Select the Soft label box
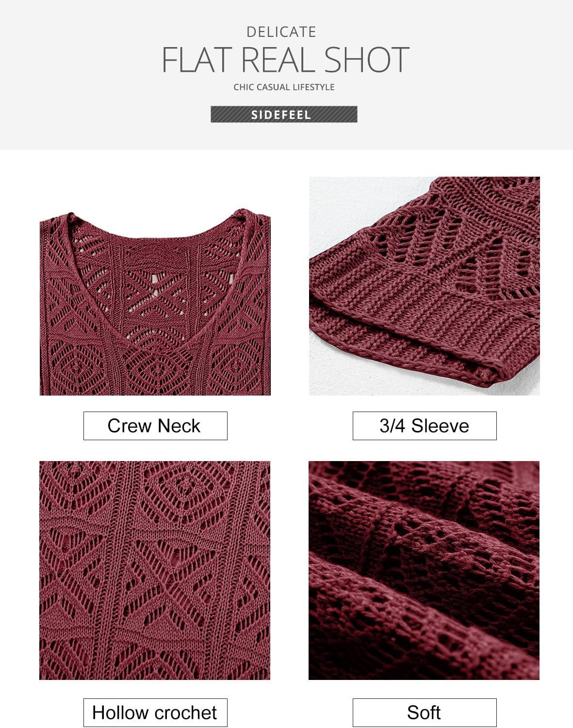Screen dimensions: 573x728 [425, 712]
